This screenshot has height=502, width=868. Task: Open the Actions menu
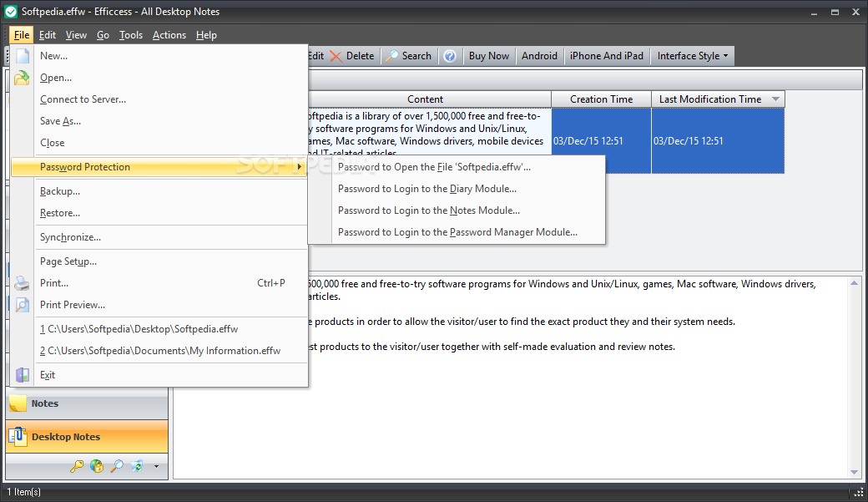(x=169, y=35)
